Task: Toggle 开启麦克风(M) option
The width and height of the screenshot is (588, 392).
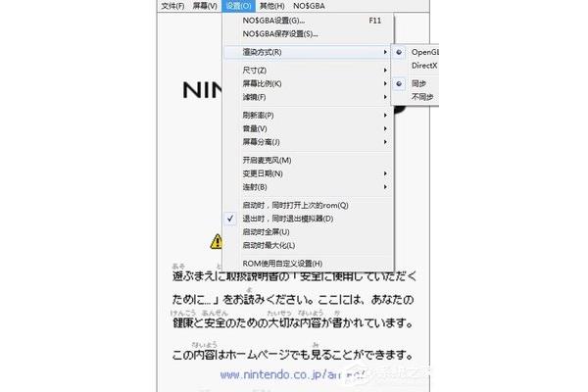Action: [308, 160]
